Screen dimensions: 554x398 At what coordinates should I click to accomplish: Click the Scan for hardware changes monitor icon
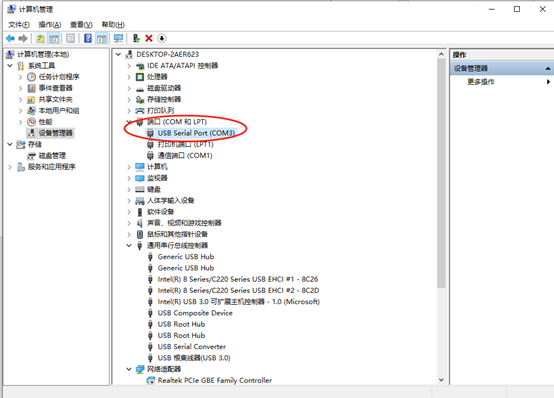tap(118, 38)
